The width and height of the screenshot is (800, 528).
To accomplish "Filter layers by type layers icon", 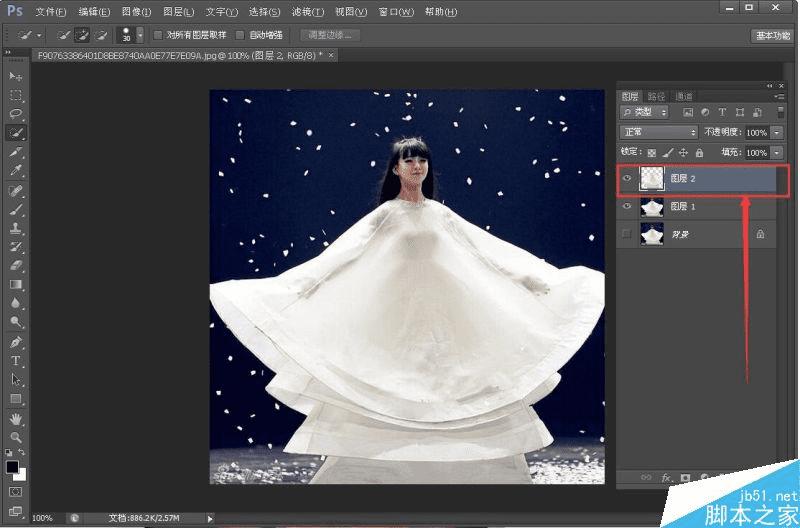I will coord(722,112).
